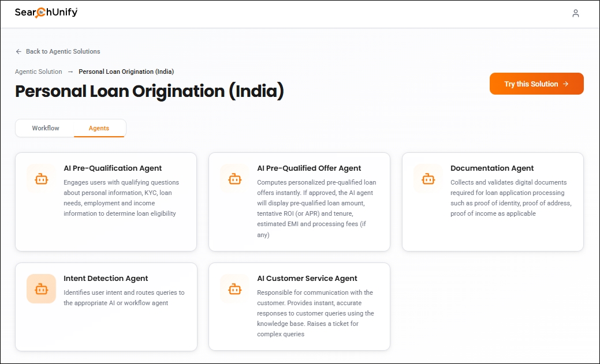The height and width of the screenshot is (364, 600).
Task: Open the AI Pre-Qualification Agent title
Action: coord(113,168)
